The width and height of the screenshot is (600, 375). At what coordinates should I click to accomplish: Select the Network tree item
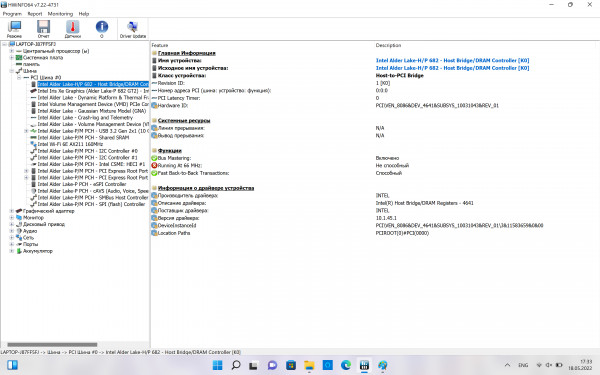coord(28,238)
